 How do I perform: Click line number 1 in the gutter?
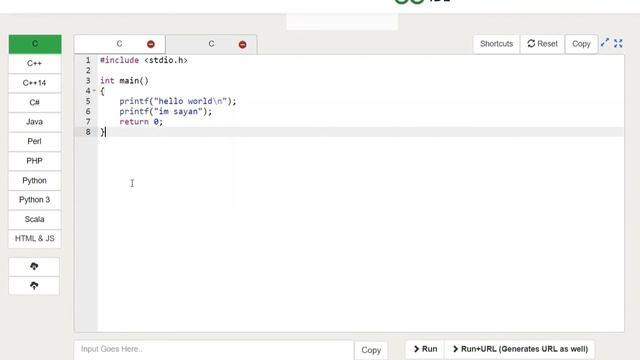(x=88, y=60)
